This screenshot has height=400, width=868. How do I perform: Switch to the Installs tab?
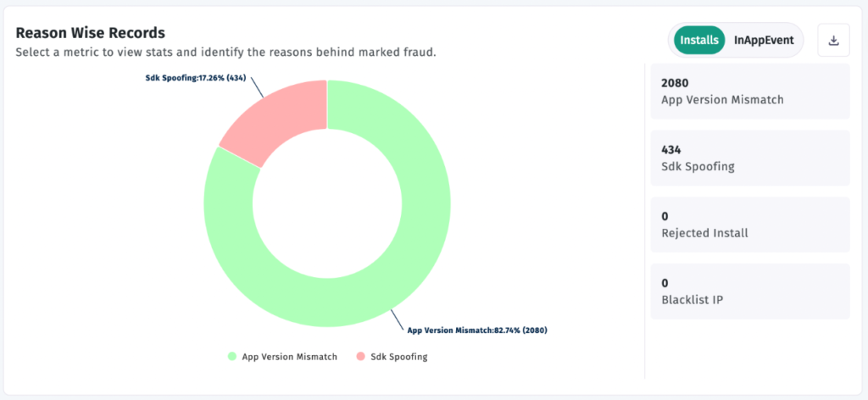(698, 40)
